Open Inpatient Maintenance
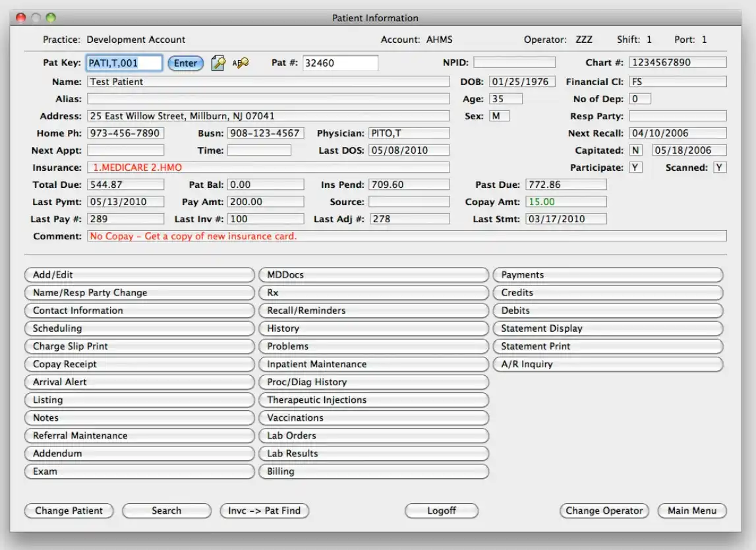 [373, 363]
